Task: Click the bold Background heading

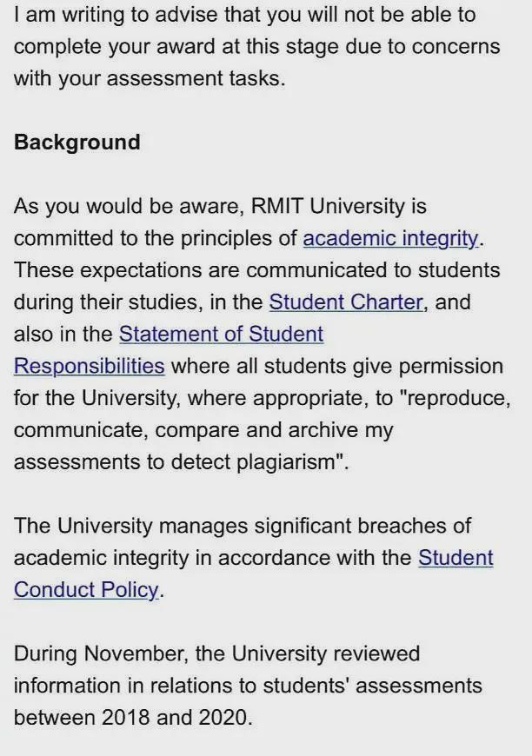Action: pos(77,143)
